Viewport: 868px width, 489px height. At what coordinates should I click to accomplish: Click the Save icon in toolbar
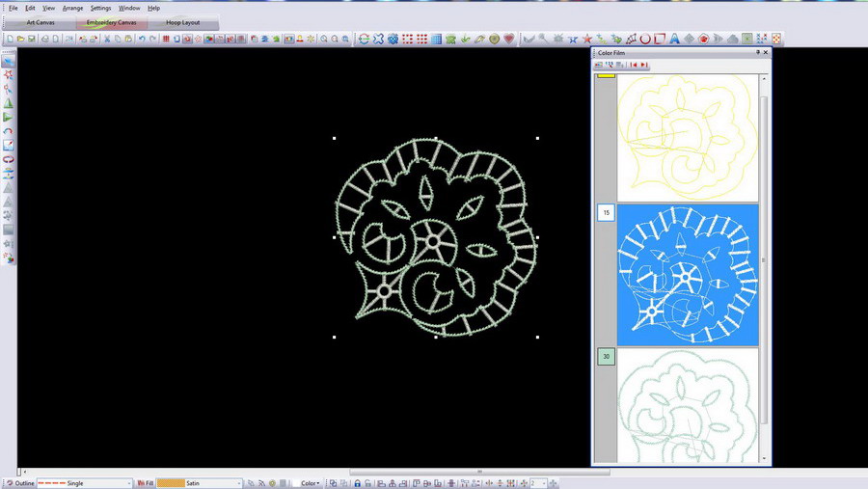tap(32, 39)
